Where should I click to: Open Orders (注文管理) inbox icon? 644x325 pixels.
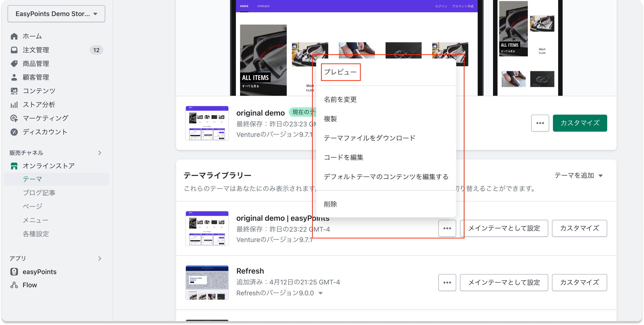[14, 50]
